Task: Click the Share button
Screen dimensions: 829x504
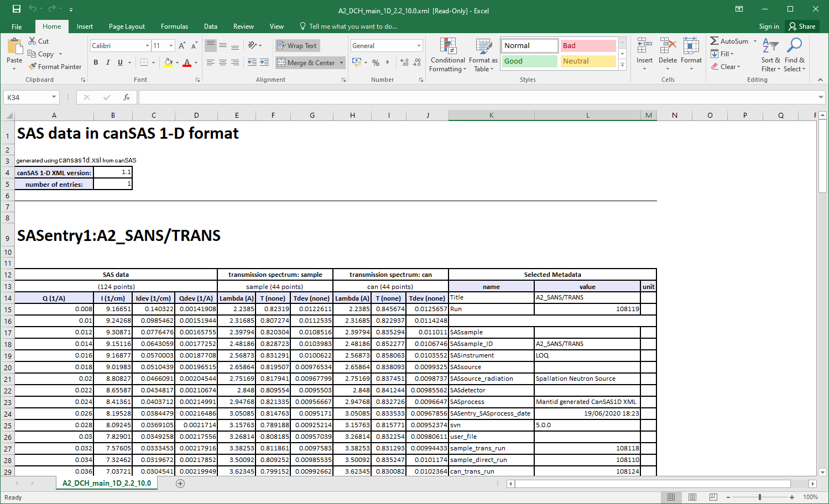Action: 802,27
